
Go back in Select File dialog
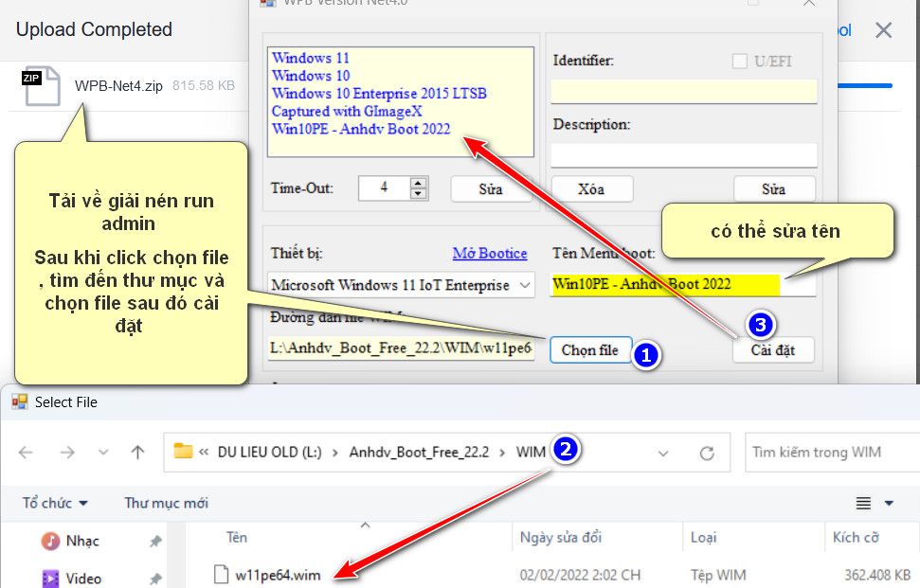click(26, 453)
